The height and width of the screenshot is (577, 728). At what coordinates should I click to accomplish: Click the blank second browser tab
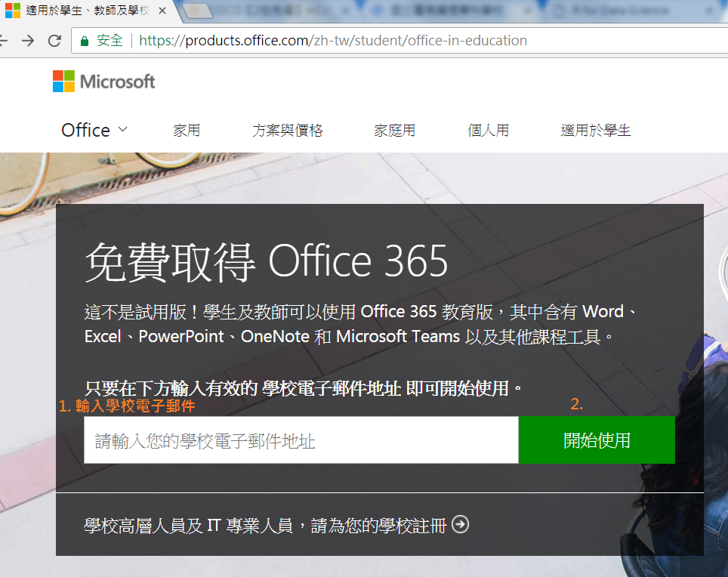pyautogui.click(x=197, y=11)
